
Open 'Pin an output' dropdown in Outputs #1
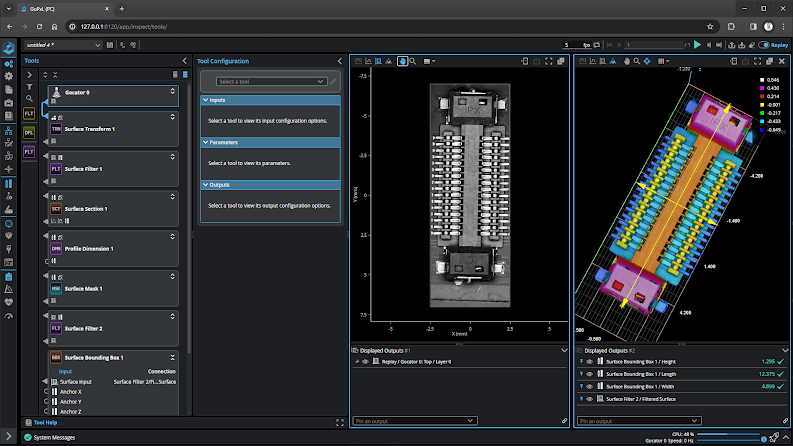coord(415,421)
